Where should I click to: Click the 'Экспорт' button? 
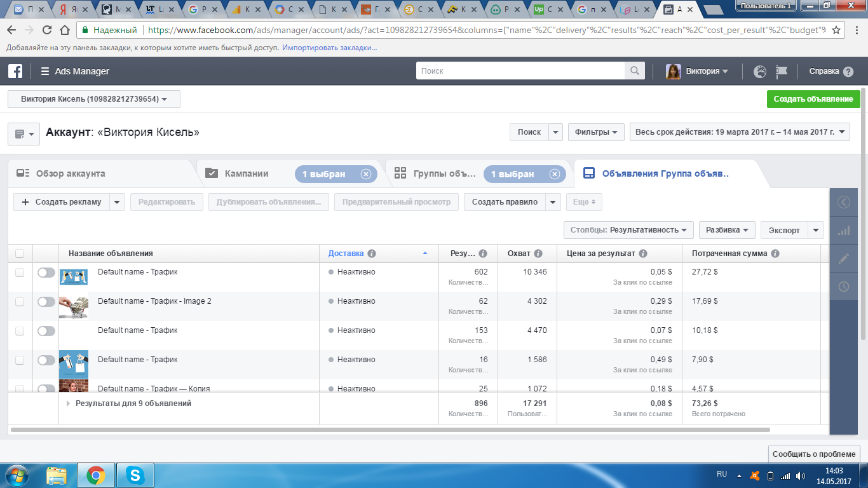783,230
